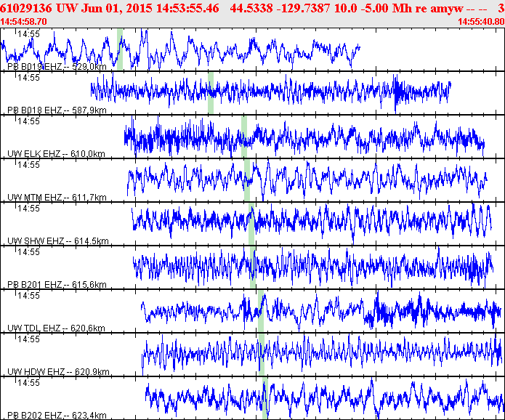Click the 14:55 tick label on UW SHW panel
Screen dimensions: 505x420
pos(28,209)
